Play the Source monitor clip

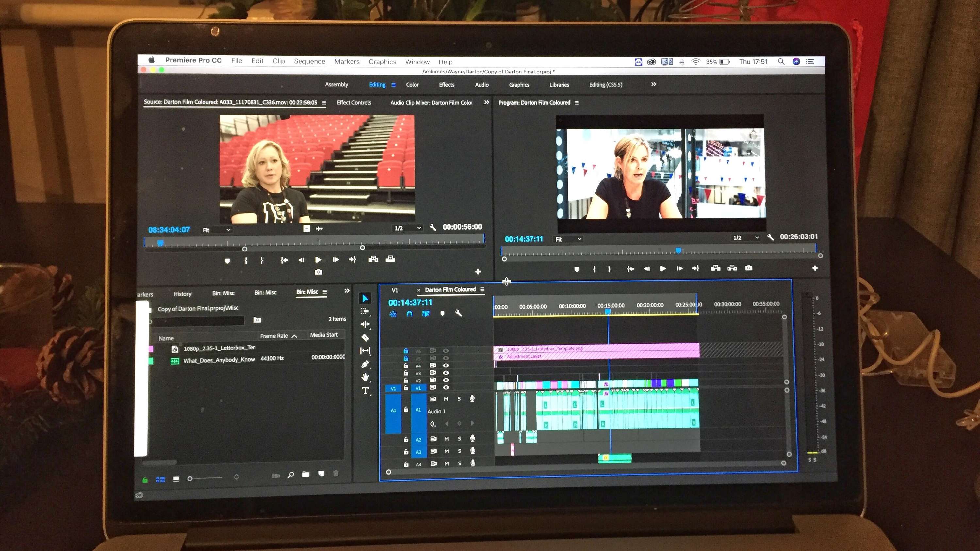(318, 260)
